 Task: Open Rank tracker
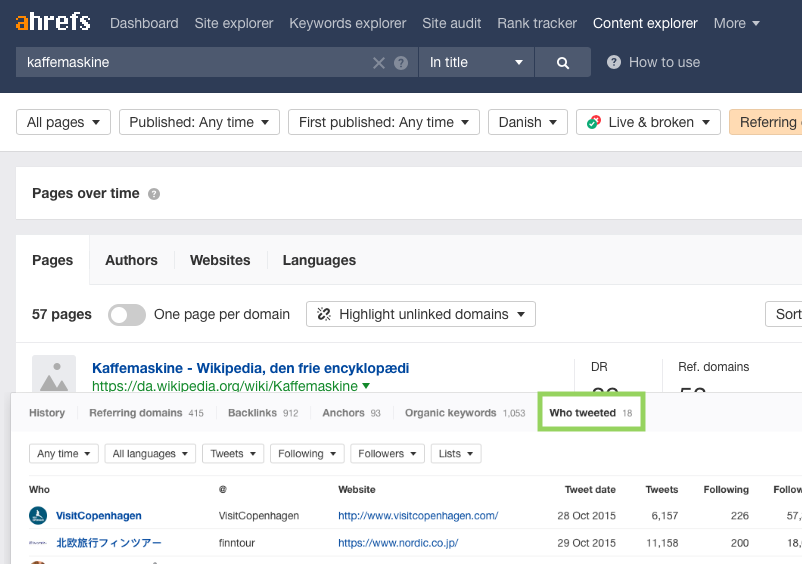pyautogui.click(x=537, y=24)
